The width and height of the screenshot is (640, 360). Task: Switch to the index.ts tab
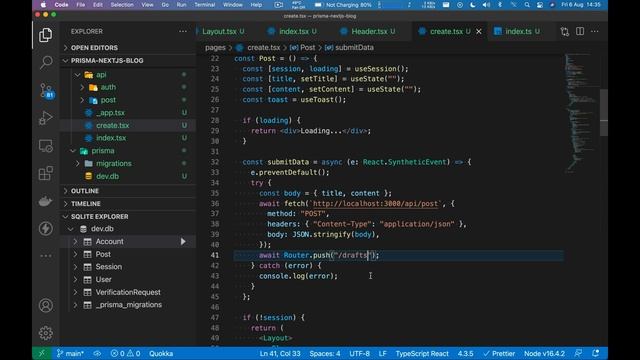[x=518, y=31]
